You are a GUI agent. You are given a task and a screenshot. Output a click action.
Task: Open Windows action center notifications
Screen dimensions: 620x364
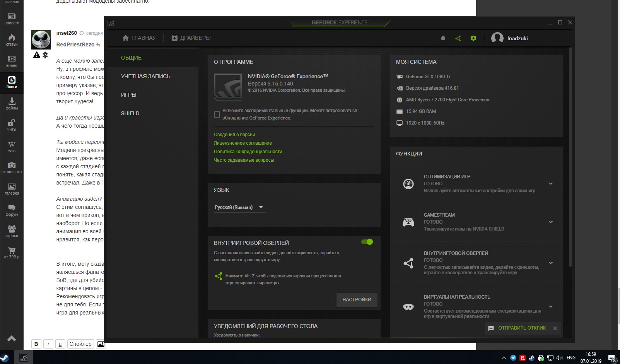[612, 358]
